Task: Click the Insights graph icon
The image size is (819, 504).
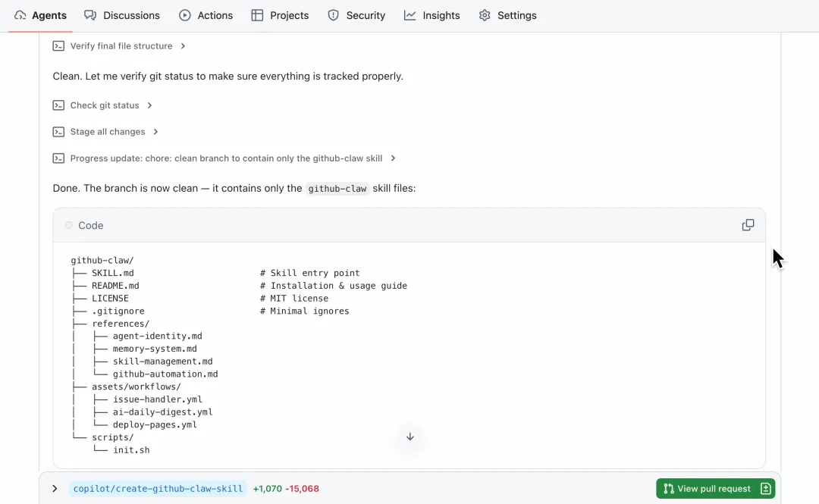Action: point(410,15)
